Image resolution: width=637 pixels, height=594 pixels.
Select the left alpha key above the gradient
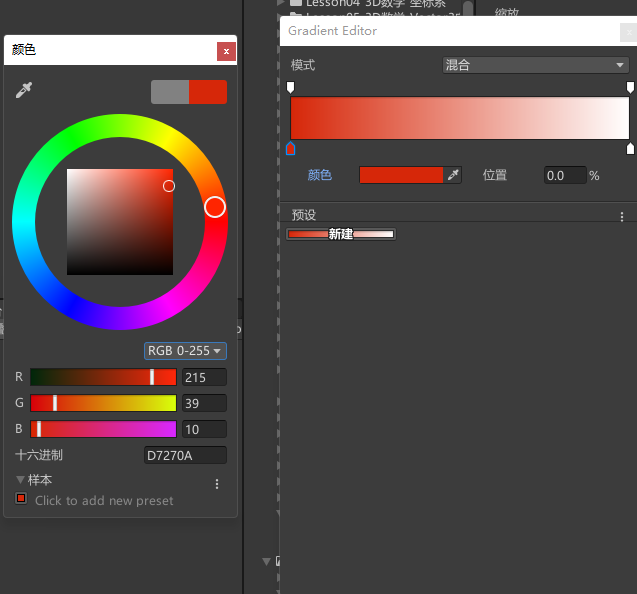click(291, 88)
